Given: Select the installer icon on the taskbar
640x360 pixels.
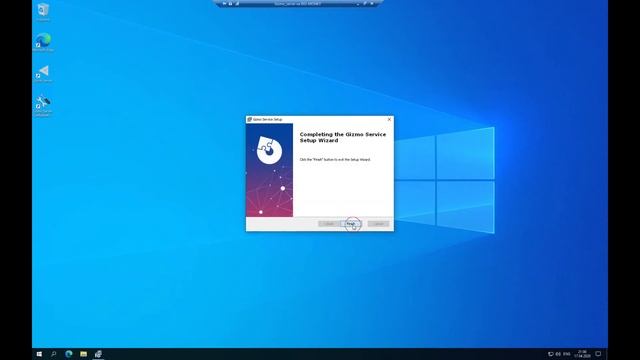Looking at the screenshot, I should 98,354.
